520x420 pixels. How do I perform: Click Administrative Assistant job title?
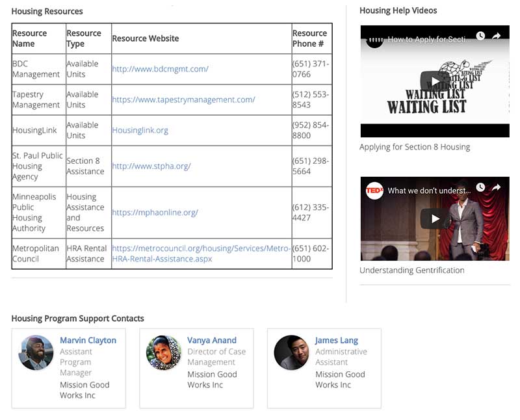(x=341, y=357)
